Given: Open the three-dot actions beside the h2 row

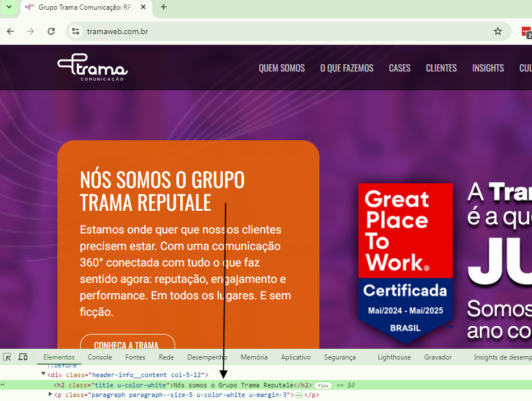Looking at the screenshot, I should [2, 385].
